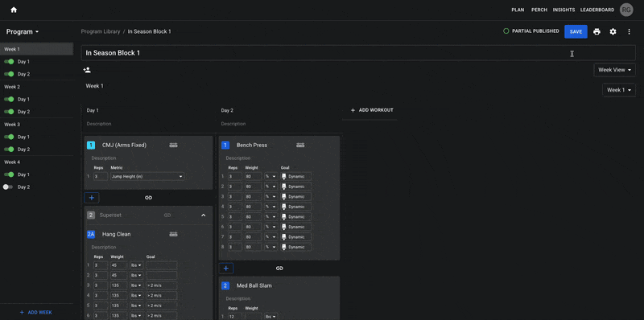
Task: Open program settings gear
Action: click(613, 31)
